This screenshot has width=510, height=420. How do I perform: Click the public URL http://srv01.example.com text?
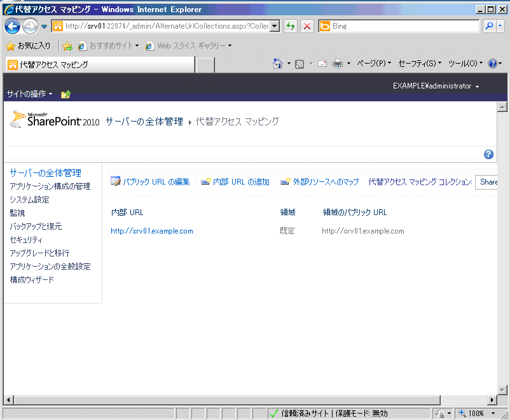(x=363, y=231)
